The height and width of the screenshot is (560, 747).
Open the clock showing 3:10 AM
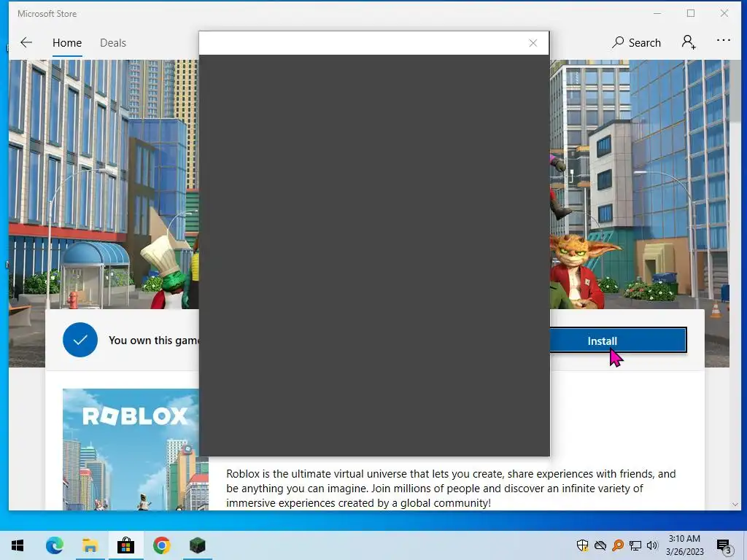point(684,545)
